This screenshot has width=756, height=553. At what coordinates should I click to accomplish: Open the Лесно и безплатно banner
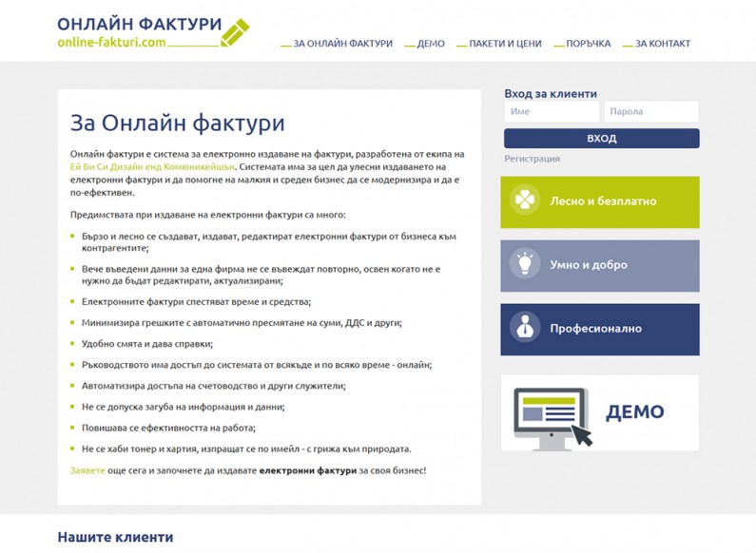pyautogui.click(x=600, y=201)
